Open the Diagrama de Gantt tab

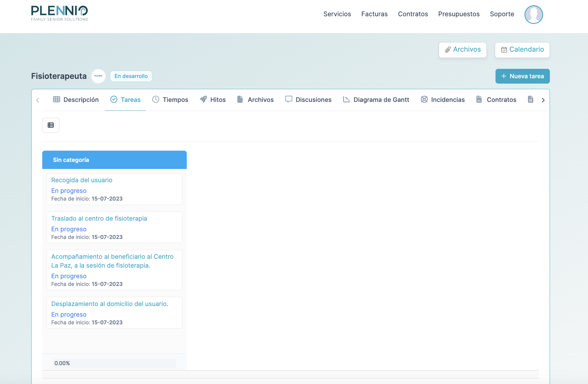pos(376,100)
